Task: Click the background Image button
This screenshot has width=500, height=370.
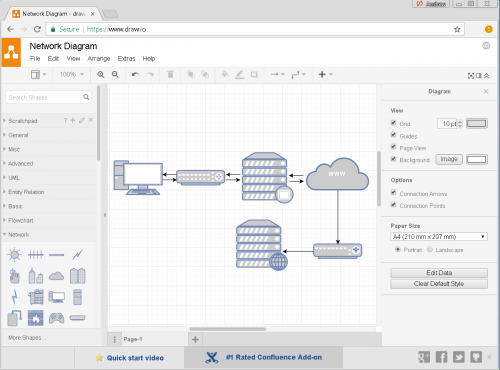Action: tap(449, 159)
